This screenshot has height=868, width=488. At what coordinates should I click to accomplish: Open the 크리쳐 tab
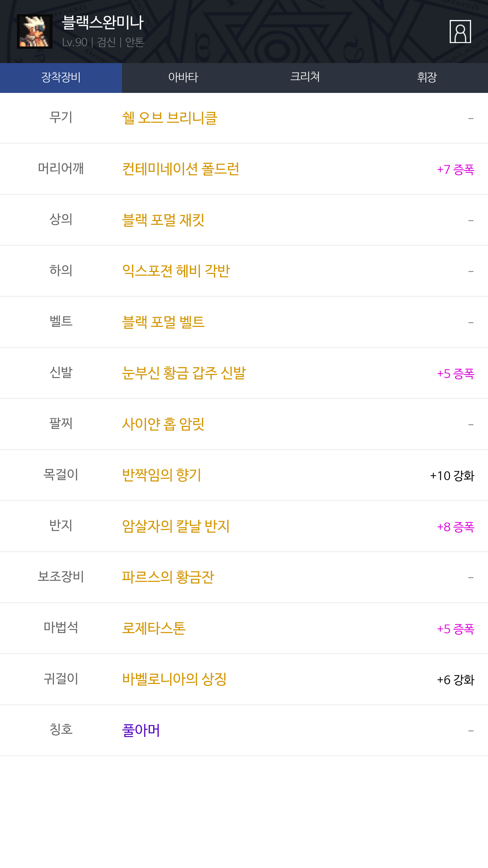305,78
